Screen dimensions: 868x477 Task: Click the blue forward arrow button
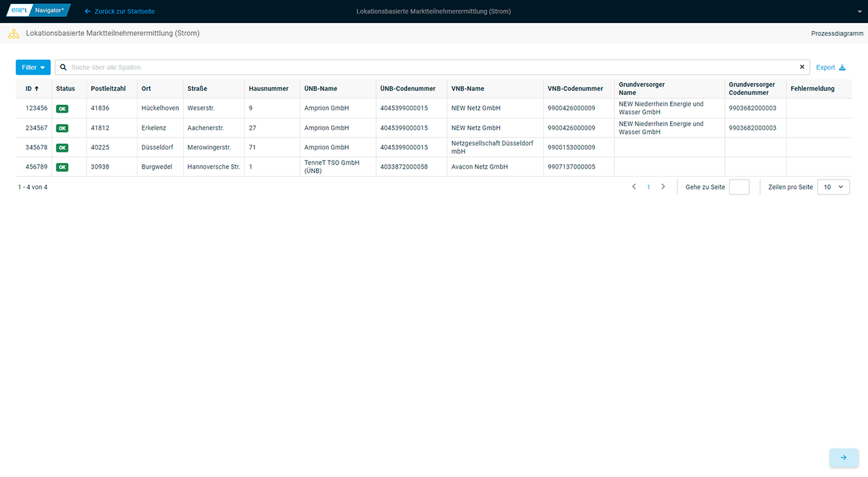tap(844, 457)
